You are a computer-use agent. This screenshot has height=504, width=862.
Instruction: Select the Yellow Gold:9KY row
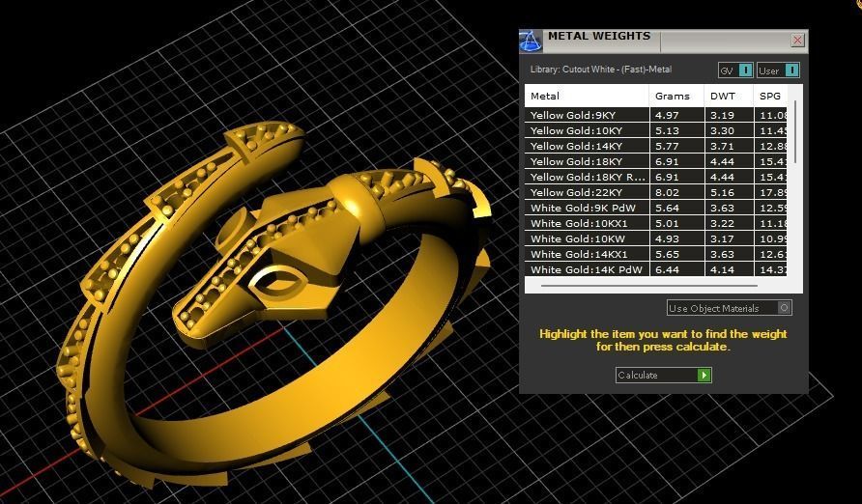pyautogui.click(x=656, y=115)
